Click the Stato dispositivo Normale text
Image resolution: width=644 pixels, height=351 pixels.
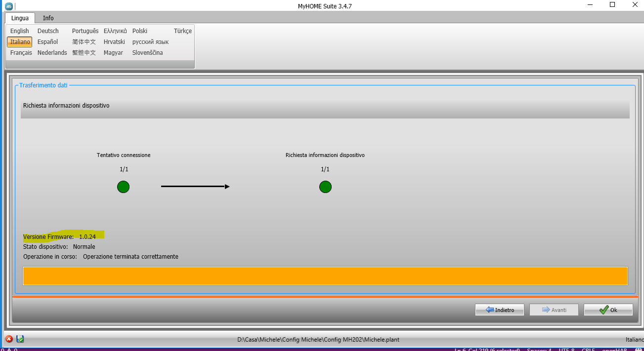pyautogui.click(x=59, y=247)
